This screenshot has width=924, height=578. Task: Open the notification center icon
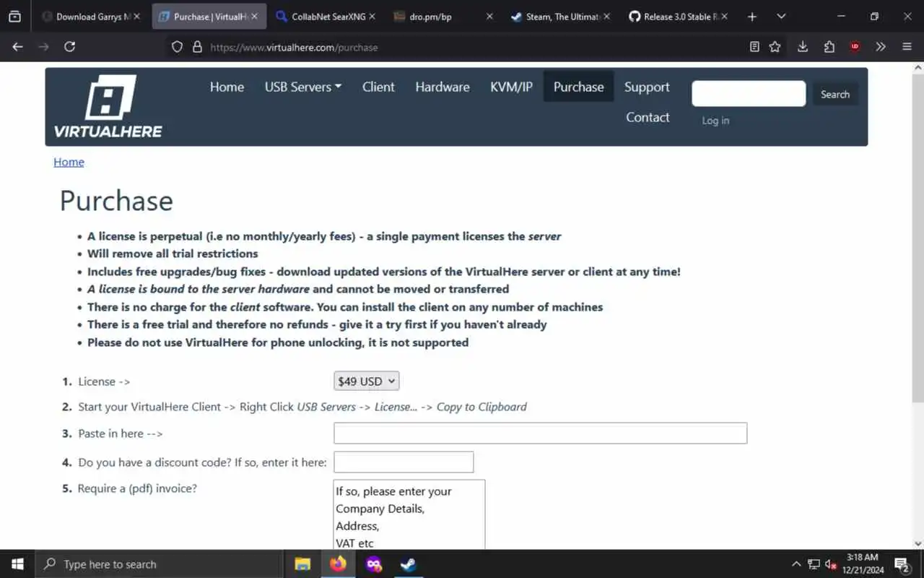902,564
